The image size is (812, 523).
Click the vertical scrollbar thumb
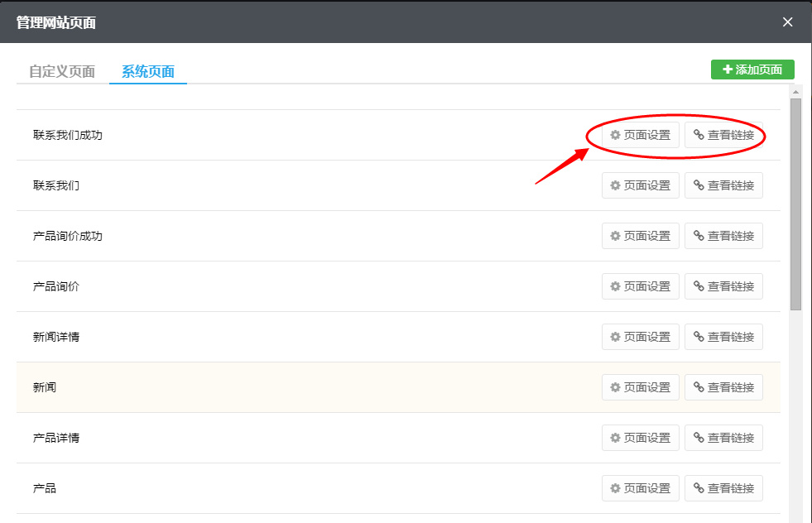pos(795,203)
